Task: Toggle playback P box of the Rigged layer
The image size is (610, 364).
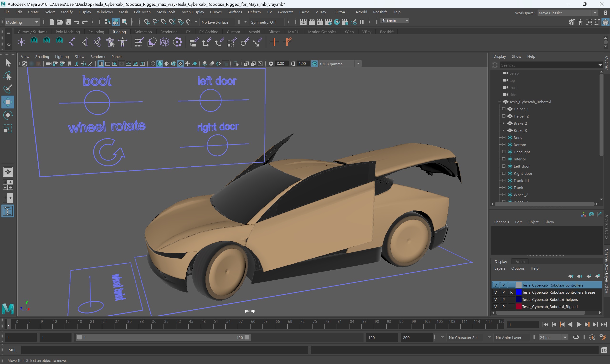Action: pyautogui.click(x=503, y=306)
